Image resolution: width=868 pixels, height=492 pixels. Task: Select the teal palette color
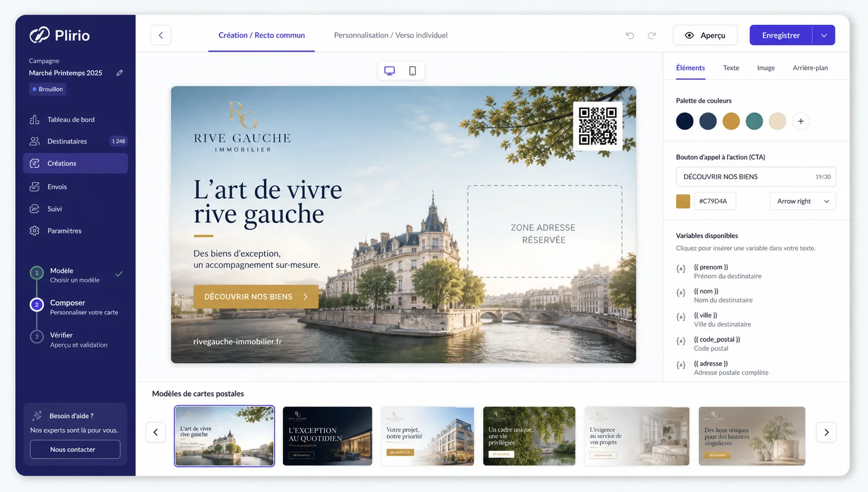(754, 121)
